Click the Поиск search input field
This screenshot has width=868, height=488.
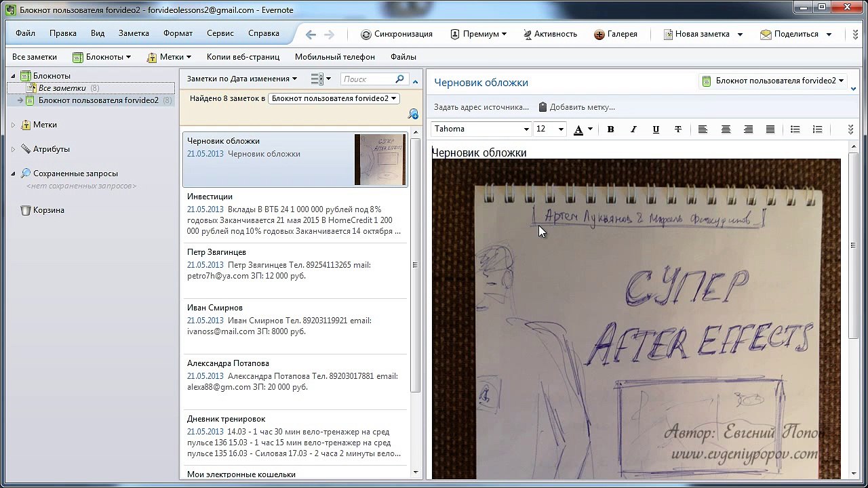(x=367, y=79)
